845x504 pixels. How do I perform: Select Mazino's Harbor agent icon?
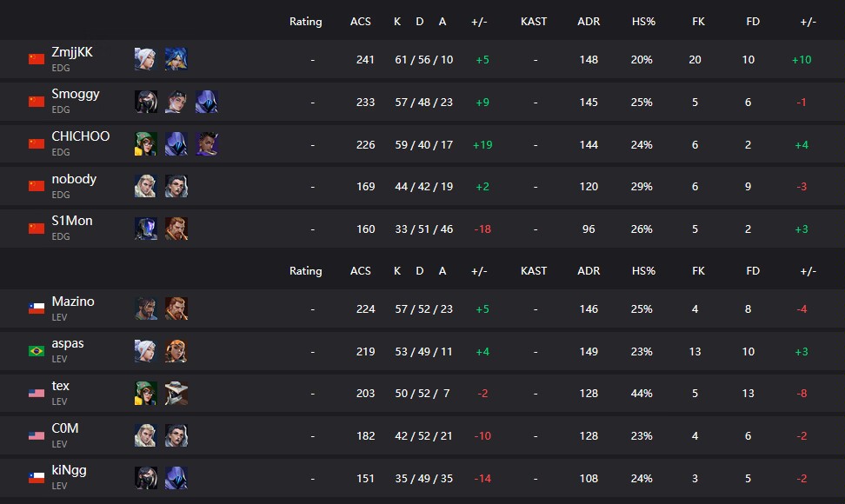(x=145, y=308)
